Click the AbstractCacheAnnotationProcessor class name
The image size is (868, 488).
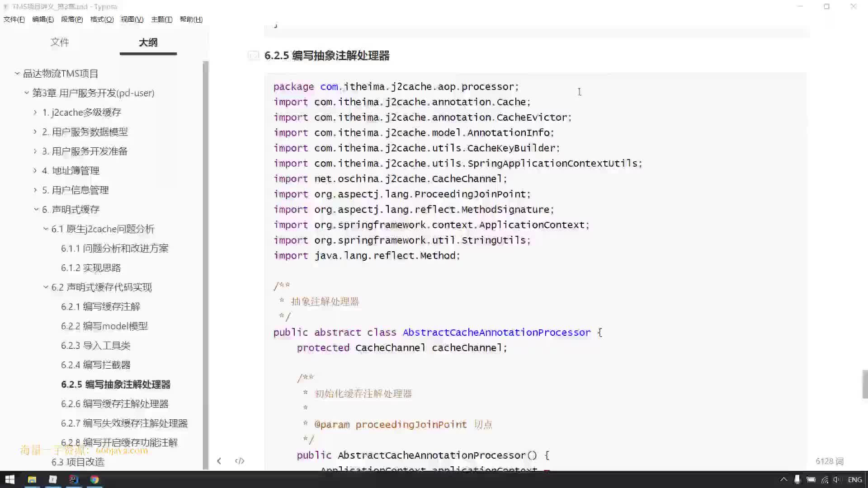click(496, 332)
